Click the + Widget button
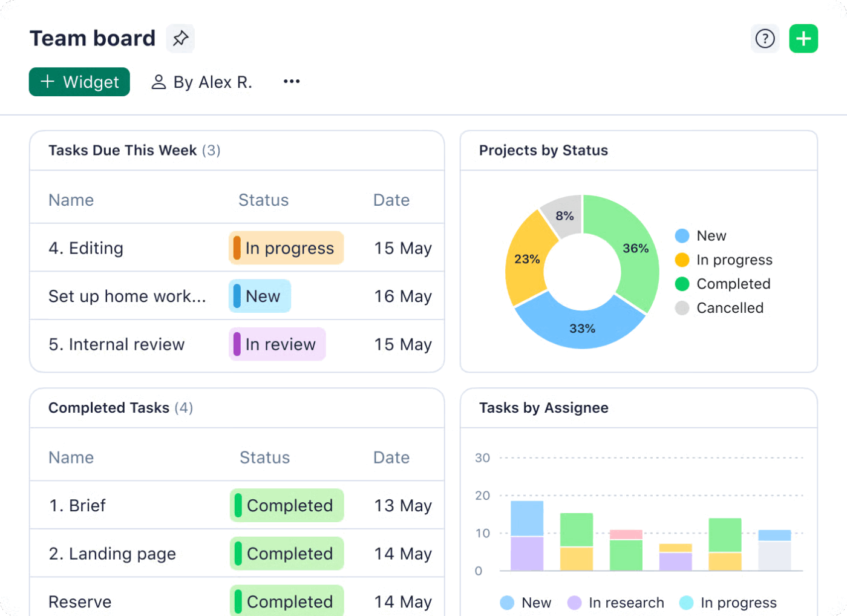The image size is (847, 616). click(x=79, y=82)
